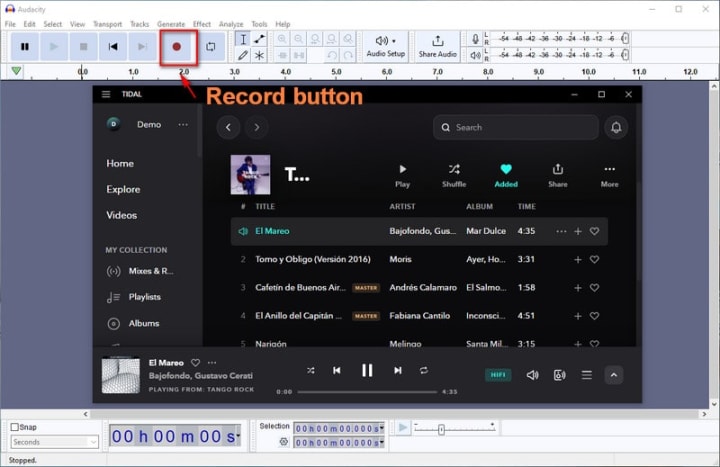
Task: Go to Videos in TIDAL sidebar
Action: click(122, 215)
